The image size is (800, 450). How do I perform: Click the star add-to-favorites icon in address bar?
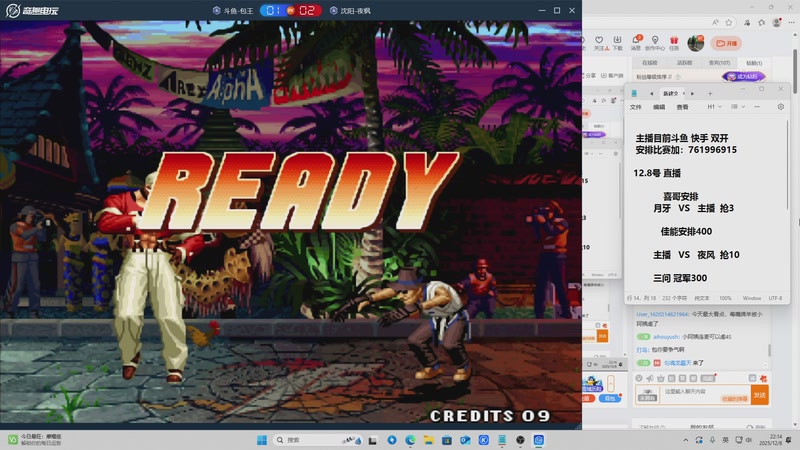[729, 22]
